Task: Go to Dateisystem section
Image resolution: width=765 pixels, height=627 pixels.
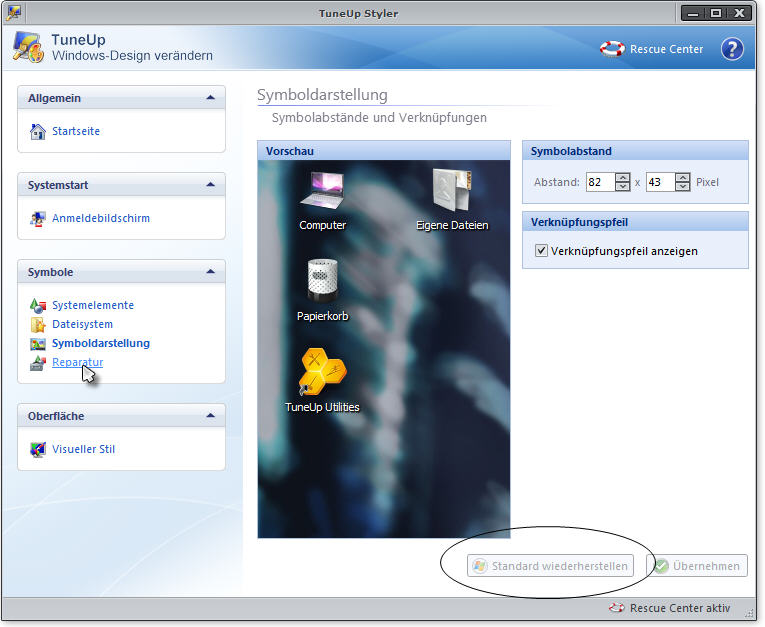Action: coord(82,324)
